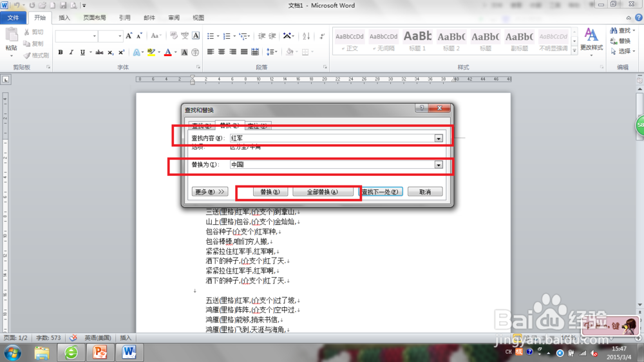The width and height of the screenshot is (644, 362).
Task: Apply the Text Effects glowing A
Action: (137, 52)
